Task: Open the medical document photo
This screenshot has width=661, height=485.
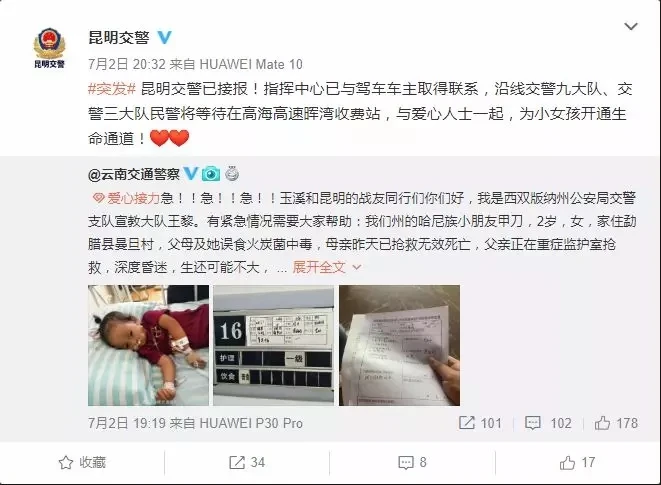Action: click(399, 345)
